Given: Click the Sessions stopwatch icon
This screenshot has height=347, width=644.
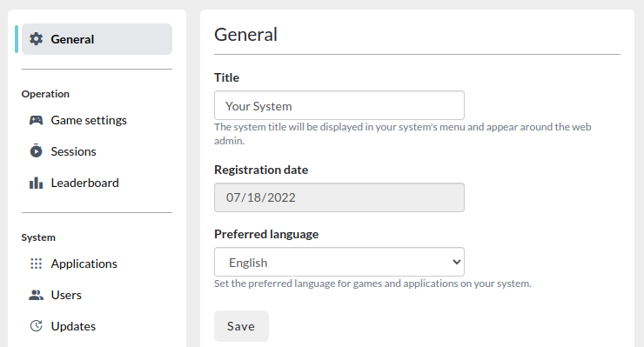Looking at the screenshot, I should [37, 150].
